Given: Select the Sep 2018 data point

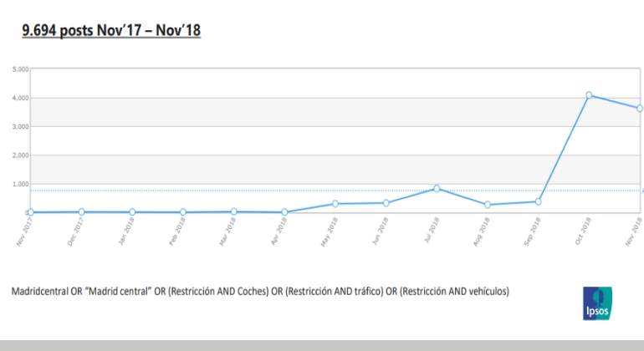Looking at the screenshot, I should [538, 201].
